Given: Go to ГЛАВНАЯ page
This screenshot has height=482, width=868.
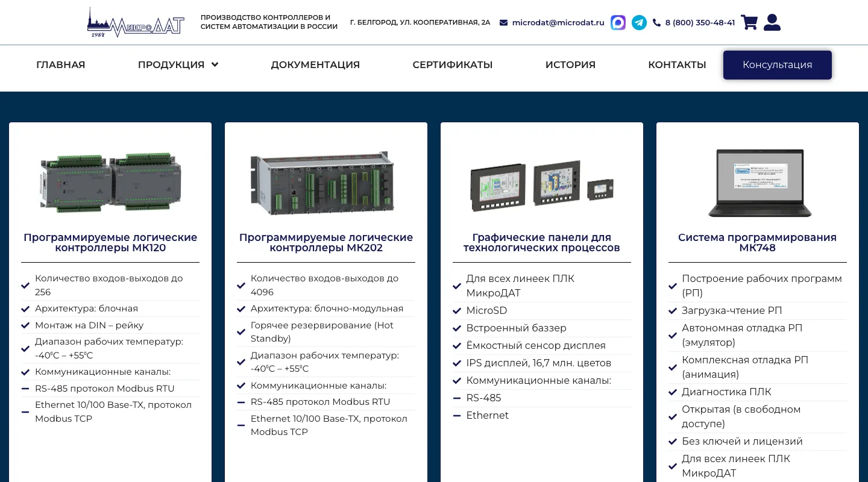Looking at the screenshot, I should point(61,65).
